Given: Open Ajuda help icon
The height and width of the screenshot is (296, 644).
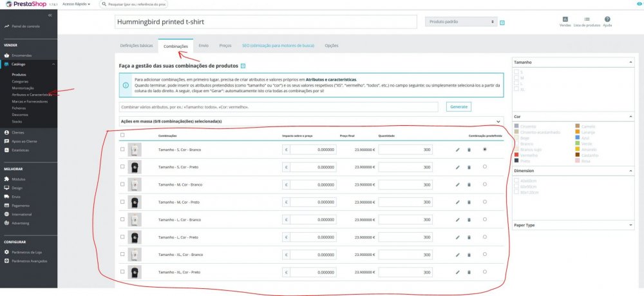Looking at the screenshot, I should pyautogui.click(x=607, y=19).
